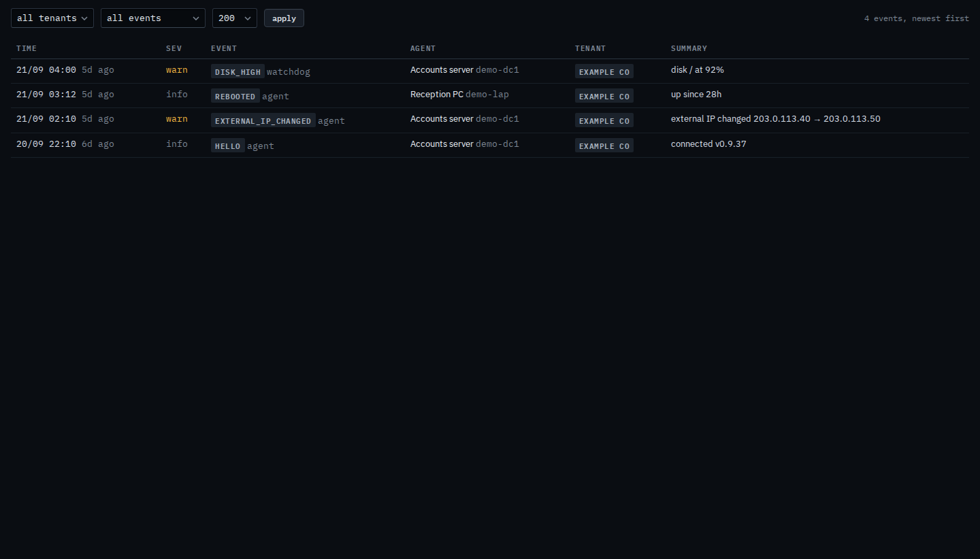980x559 pixels.
Task: Open the all events filter dropdown
Action: (x=153, y=18)
